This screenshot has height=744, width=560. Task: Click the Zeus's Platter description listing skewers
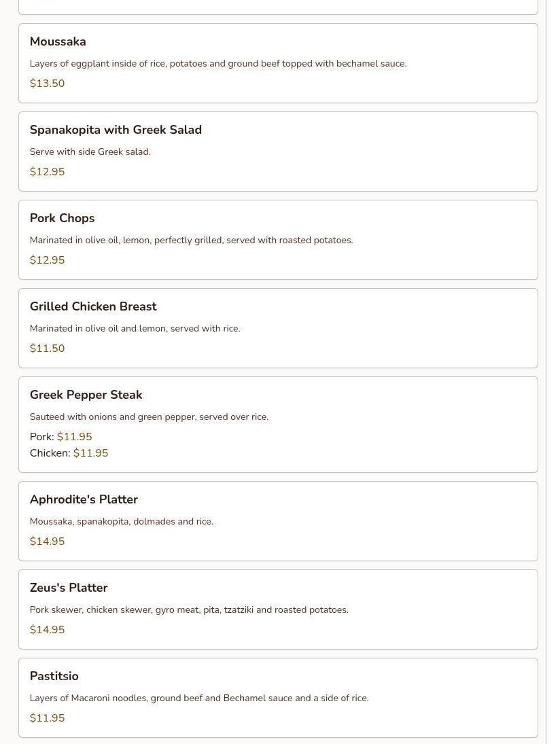[189, 610]
